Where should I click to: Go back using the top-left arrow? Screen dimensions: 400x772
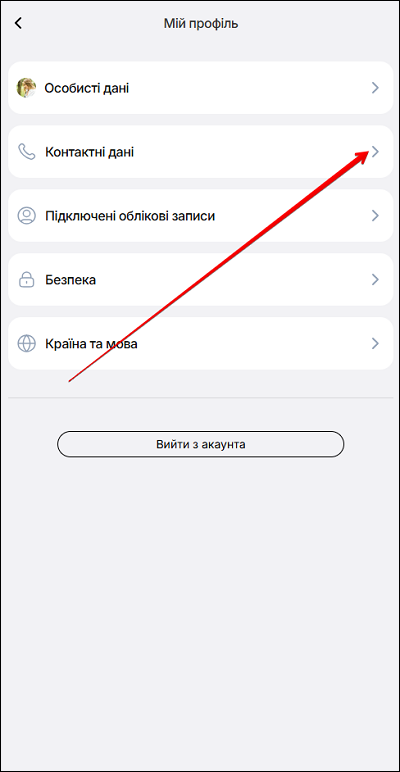pyautogui.click(x=18, y=23)
